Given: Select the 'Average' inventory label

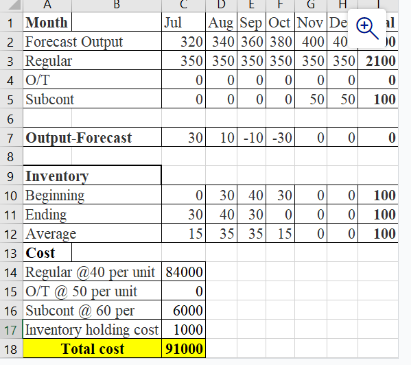Looking at the screenshot, I should [92, 233].
